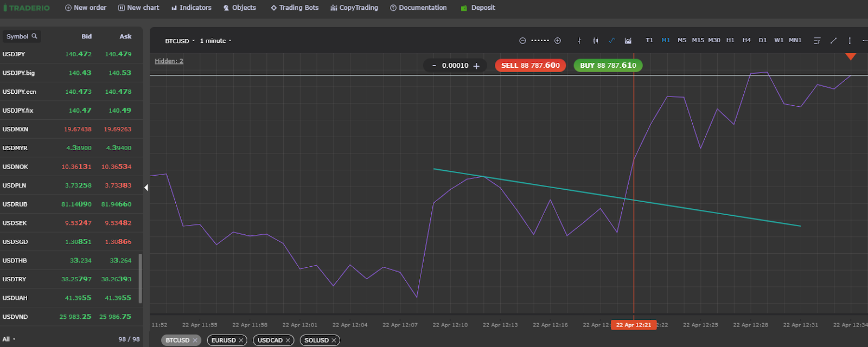
Task: Switch to bar chart type
Action: coord(579,41)
